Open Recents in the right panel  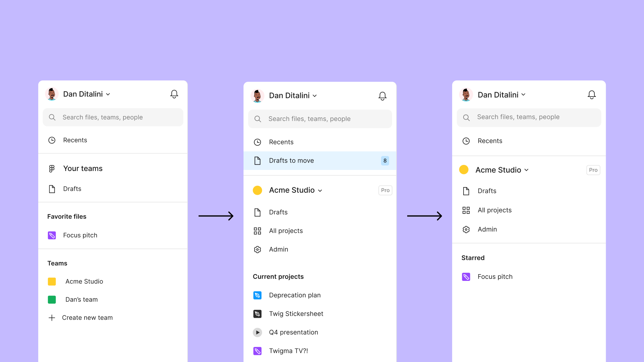(490, 141)
